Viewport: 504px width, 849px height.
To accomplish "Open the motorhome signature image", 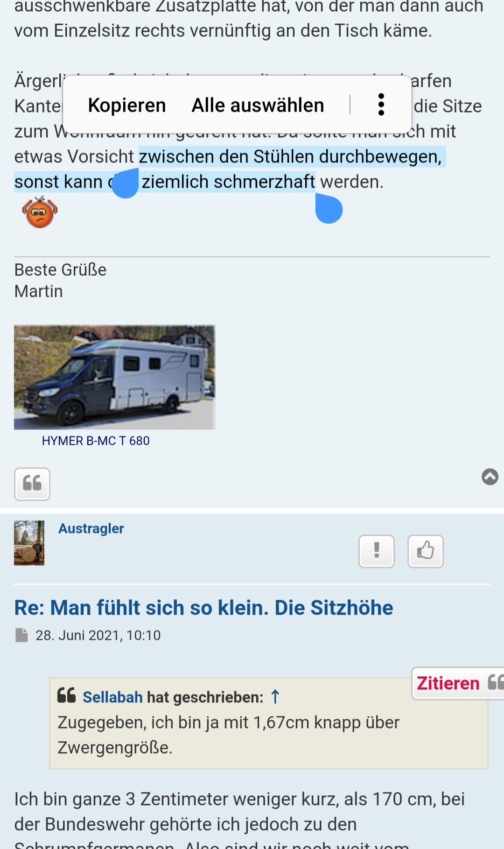I will pyautogui.click(x=114, y=377).
